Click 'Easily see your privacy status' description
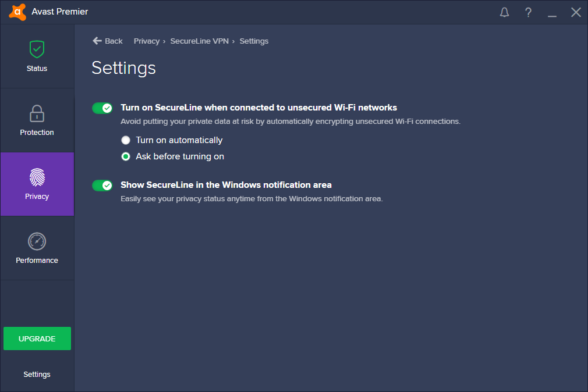 [x=252, y=199]
